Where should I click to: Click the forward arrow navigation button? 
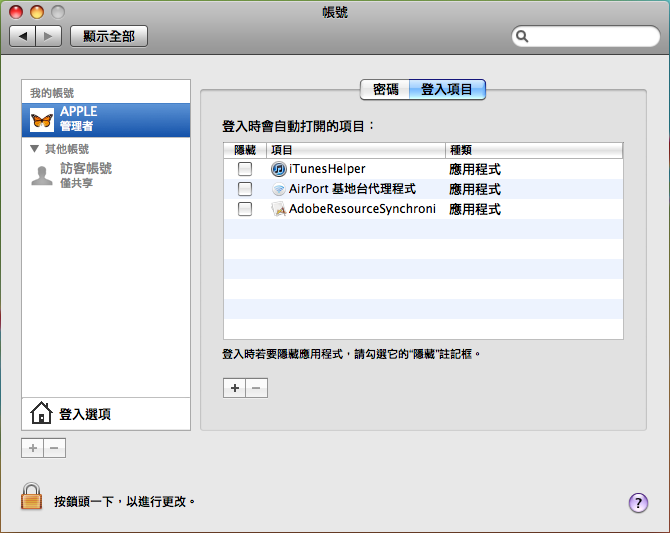(x=49, y=36)
